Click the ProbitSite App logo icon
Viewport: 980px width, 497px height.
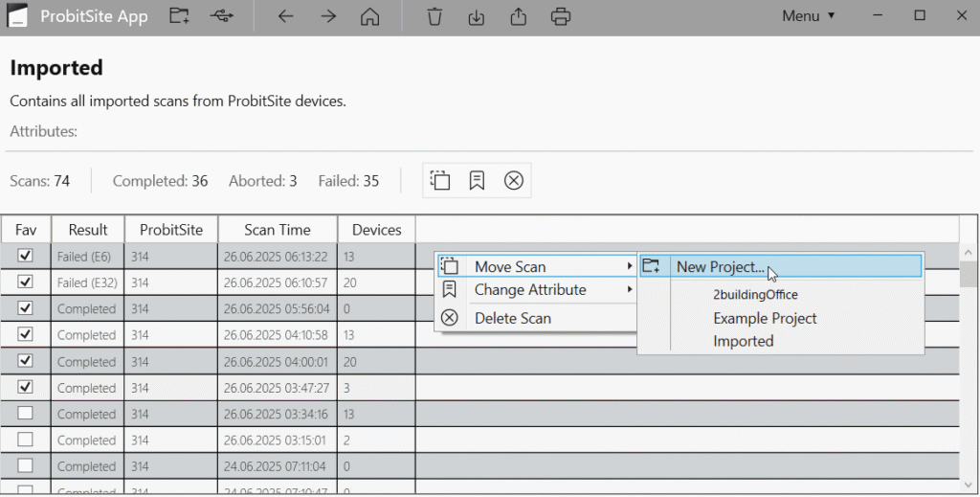pos(17,15)
